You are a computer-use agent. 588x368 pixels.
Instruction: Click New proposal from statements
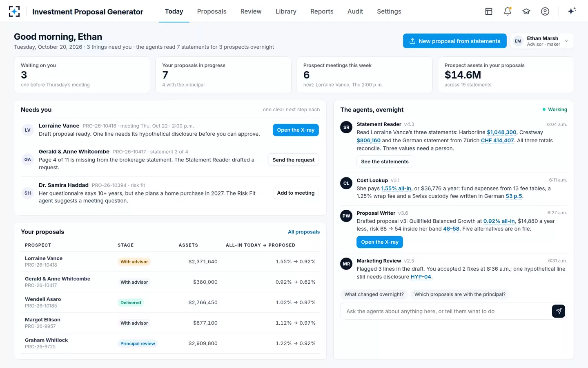pyautogui.click(x=454, y=41)
